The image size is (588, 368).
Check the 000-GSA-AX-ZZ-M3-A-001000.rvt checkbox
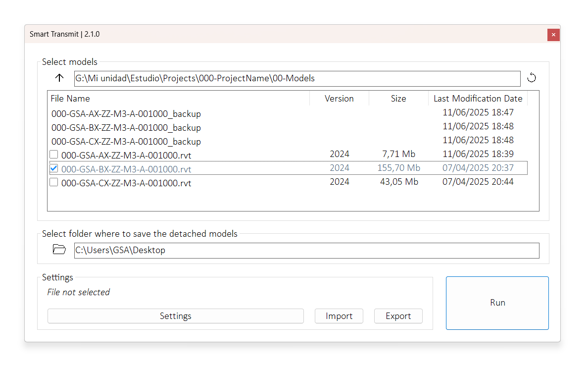point(54,155)
